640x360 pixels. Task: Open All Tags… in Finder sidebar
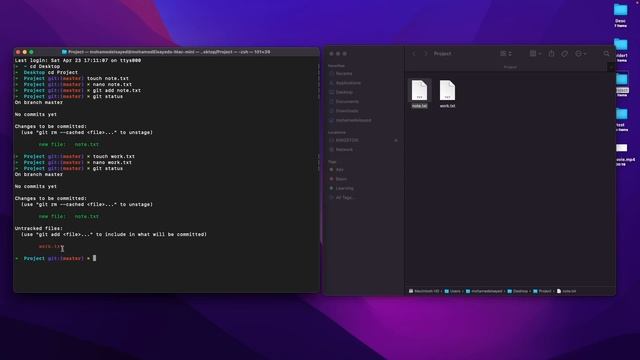pos(344,198)
